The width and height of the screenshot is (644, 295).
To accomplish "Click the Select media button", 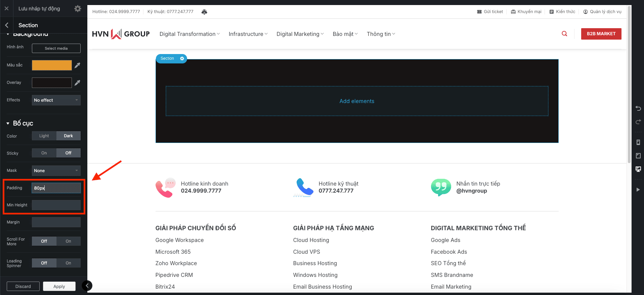I will [x=56, y=48].
